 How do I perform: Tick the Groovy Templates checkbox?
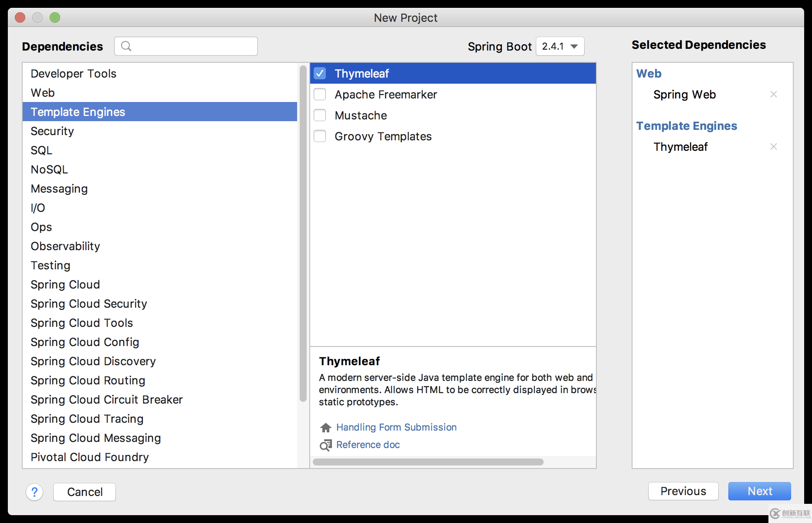point(320,136)
